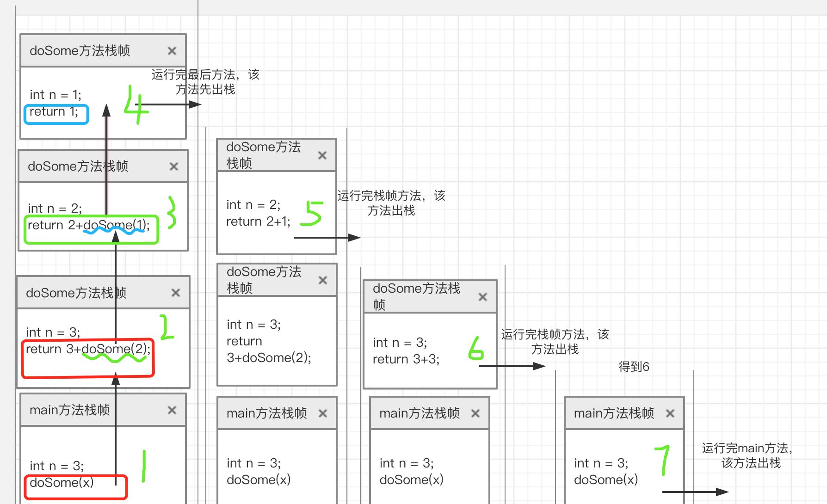Select the 'return 3+3;' statement
Image resolution: width=827 pixels, height=504 pixels.
tap(406, 359)
